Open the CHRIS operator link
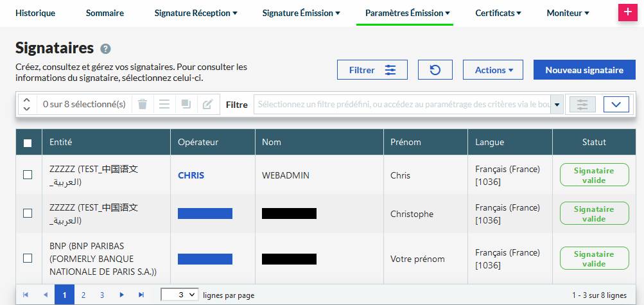 [191, 175]
